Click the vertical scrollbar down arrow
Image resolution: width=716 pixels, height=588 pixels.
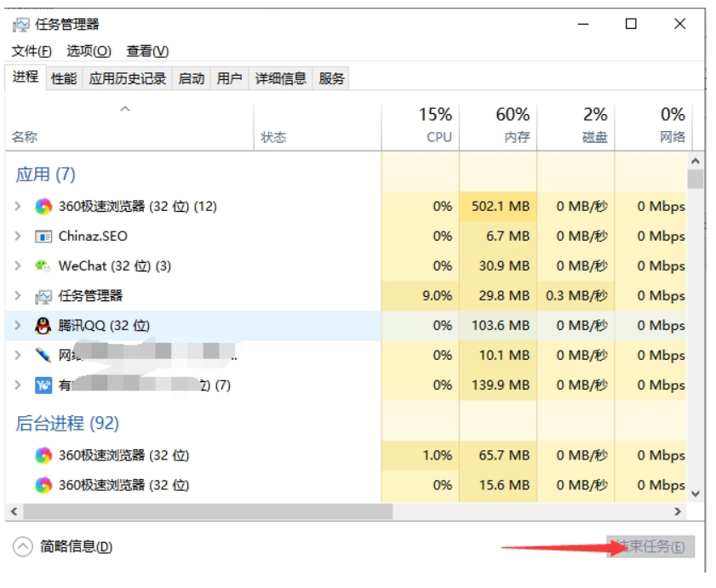(x=696, y=493)
